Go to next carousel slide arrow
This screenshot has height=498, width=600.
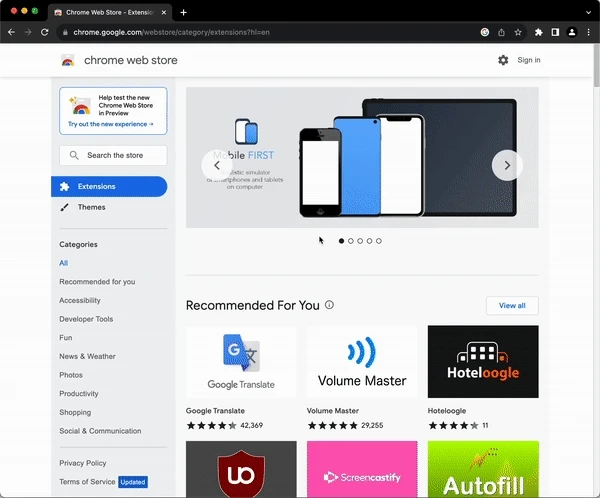507,165
